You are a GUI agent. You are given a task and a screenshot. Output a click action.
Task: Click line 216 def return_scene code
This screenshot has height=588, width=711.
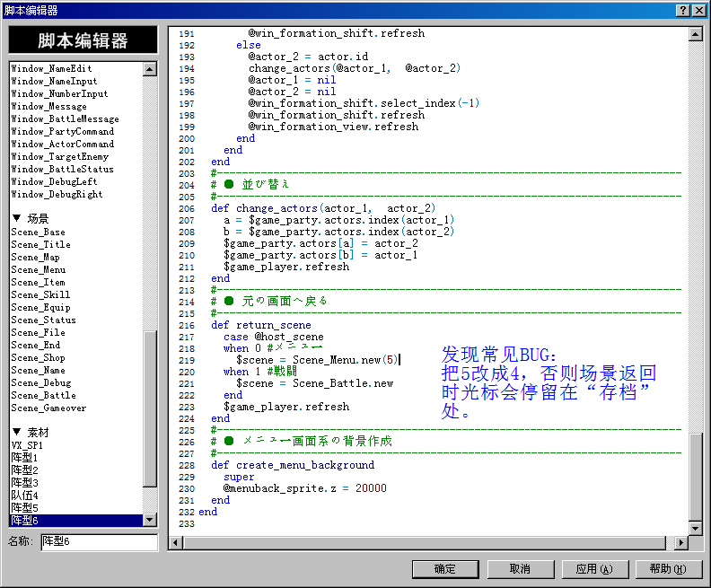coord(260,325)
